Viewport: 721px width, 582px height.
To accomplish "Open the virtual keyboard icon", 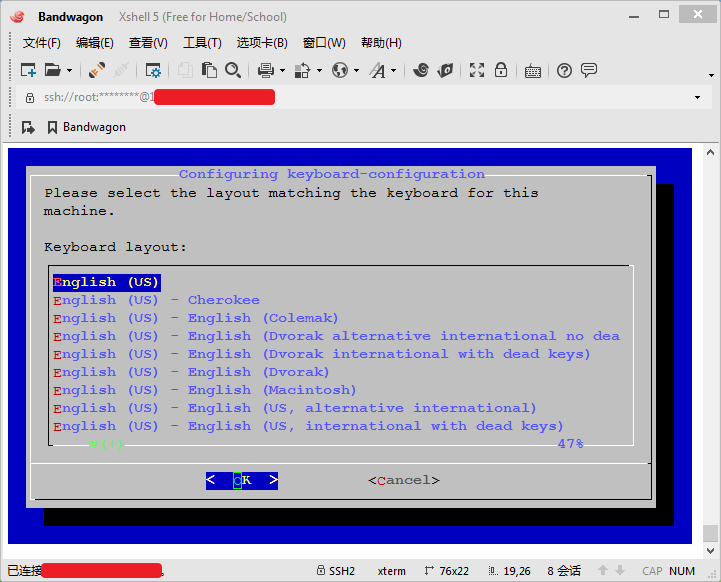I will pyautogui.click(x=532, y=70).
